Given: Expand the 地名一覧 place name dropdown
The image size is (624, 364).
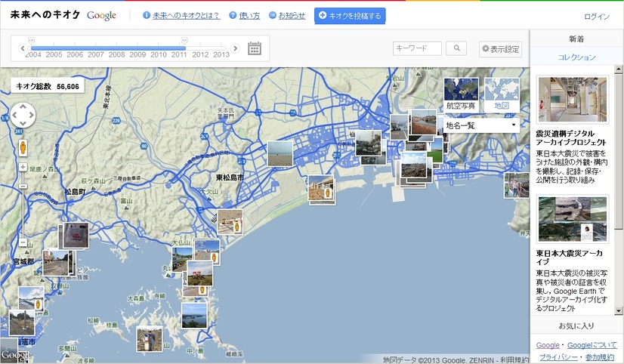Looking at the screenshot, I should (480, 125).
